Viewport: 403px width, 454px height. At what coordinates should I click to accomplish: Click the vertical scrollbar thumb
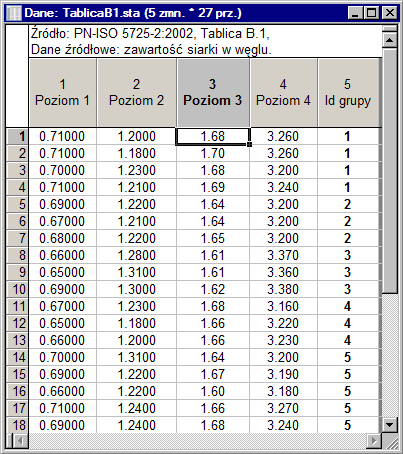(x=389, y=171)
